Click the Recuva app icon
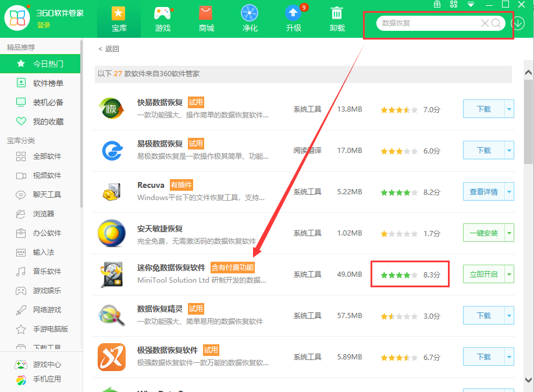Screen dimensions: 534x392 pyautogui.click(x=112, y=191)
